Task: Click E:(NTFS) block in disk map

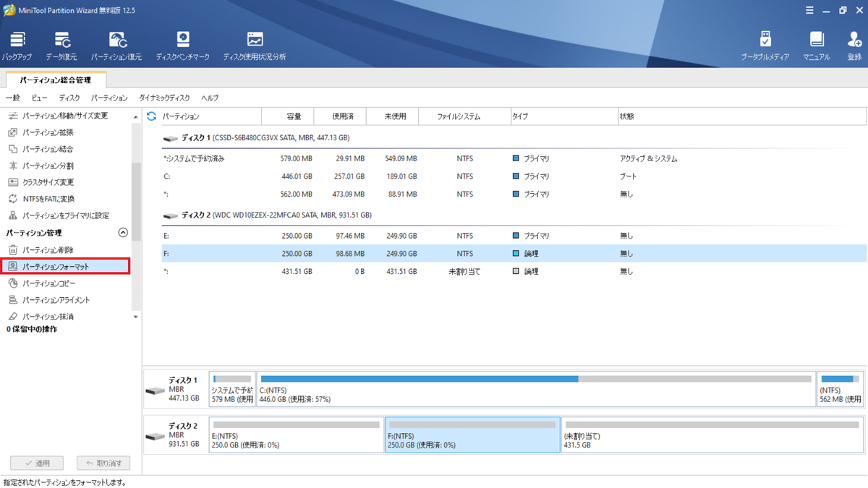Action: coord(297,435)
